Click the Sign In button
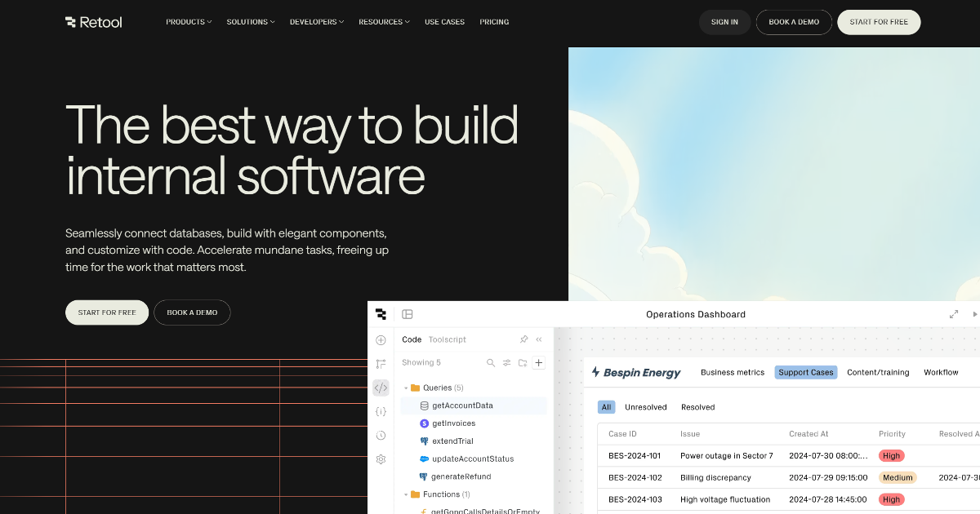The height and width of the screenshot is (514, 980). pyautogui.click(x=724, y=22)
